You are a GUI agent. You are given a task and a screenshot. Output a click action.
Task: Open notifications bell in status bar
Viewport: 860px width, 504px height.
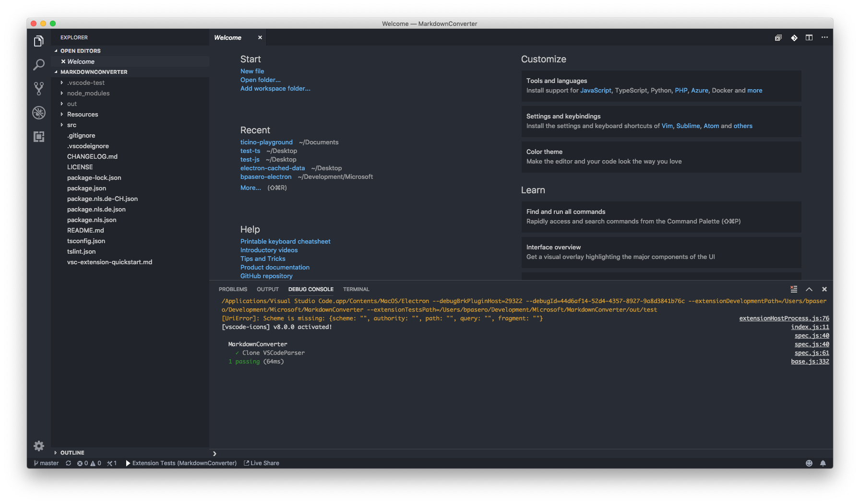click(x=824, y=463)
